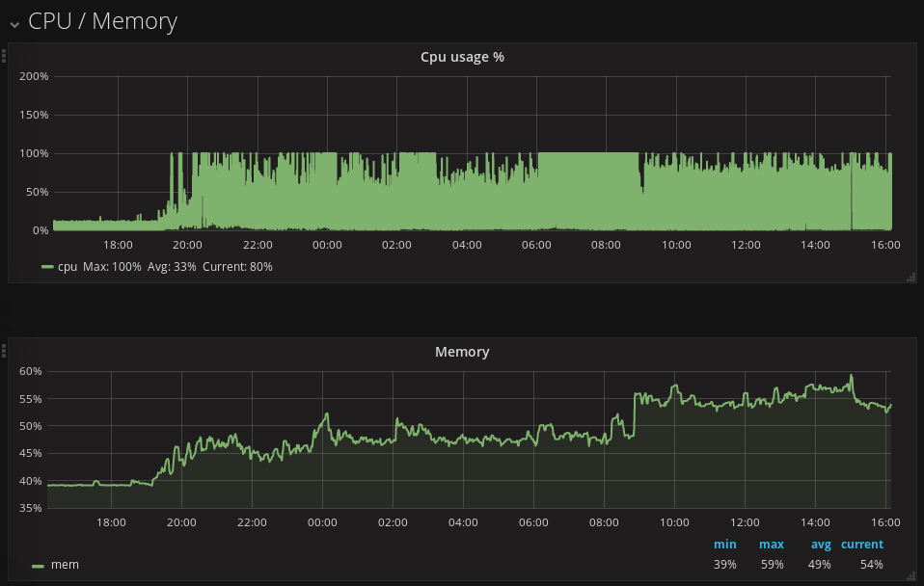The height and width of the screenshot is (586, 924).
Task: Collapse the CPU / Memory row chevron
Action: point(14,24)
